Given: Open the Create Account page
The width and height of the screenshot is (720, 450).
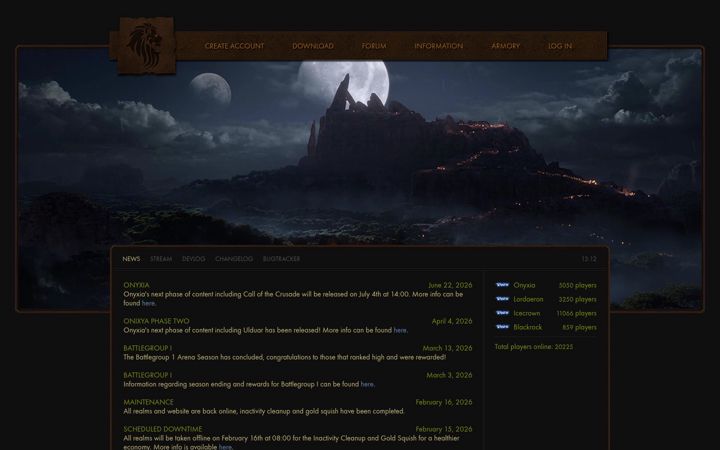Looking at the screenshot, I should (234, 46).
